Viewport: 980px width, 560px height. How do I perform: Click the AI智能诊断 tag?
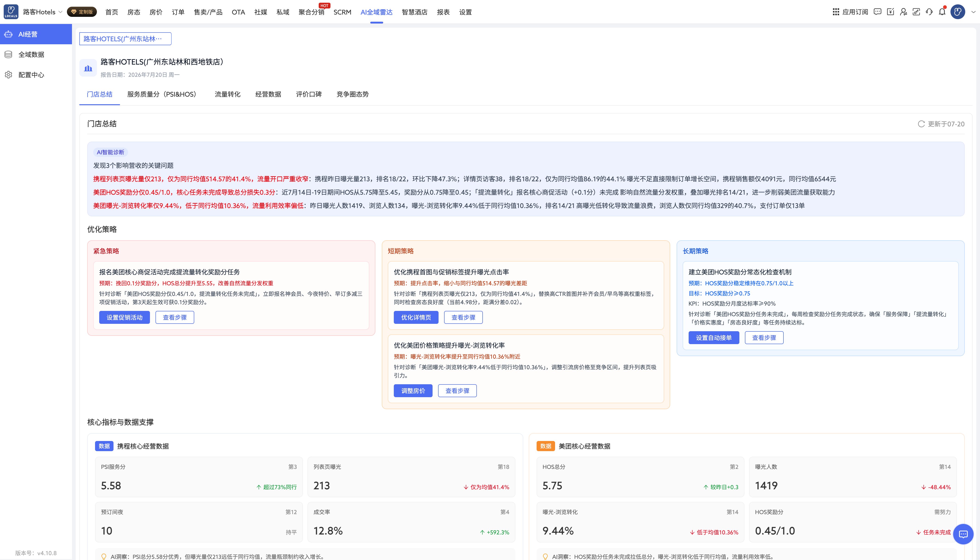click(x=111, y=152)
